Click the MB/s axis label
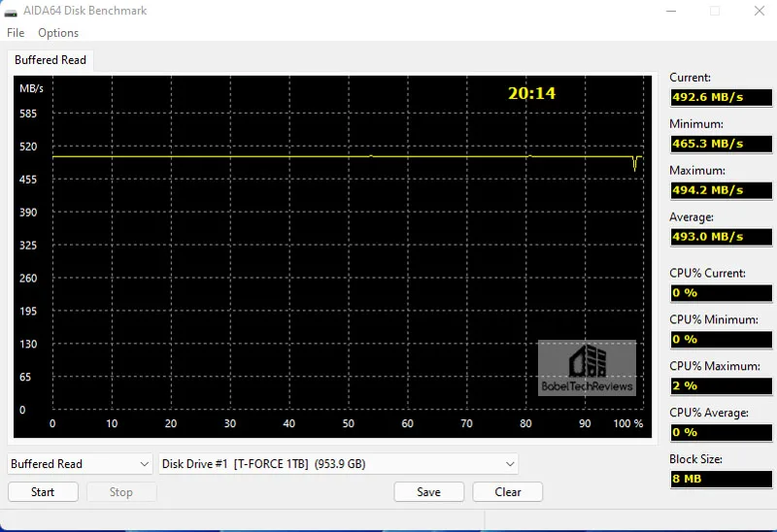Viewport: 777px width, 532px height. point(31,88)
